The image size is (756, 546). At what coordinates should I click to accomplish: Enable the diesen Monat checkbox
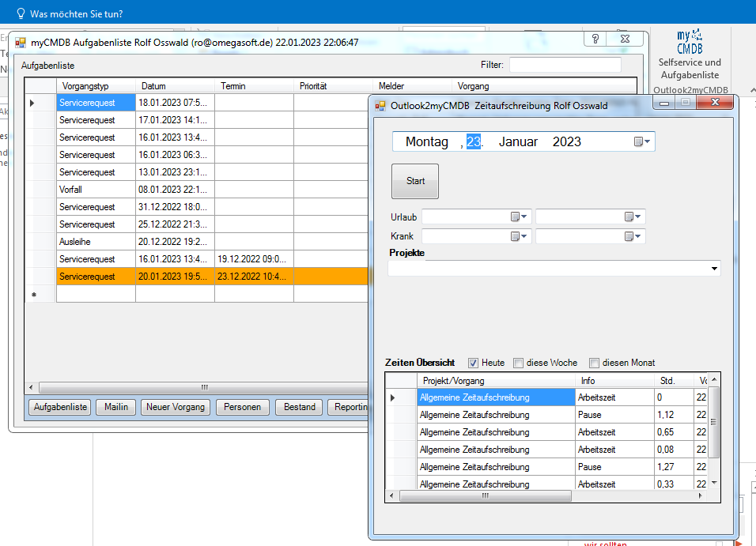click(595, 363)
